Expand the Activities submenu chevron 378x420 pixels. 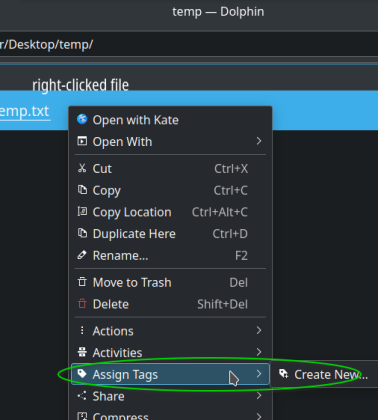coord(259,352)
